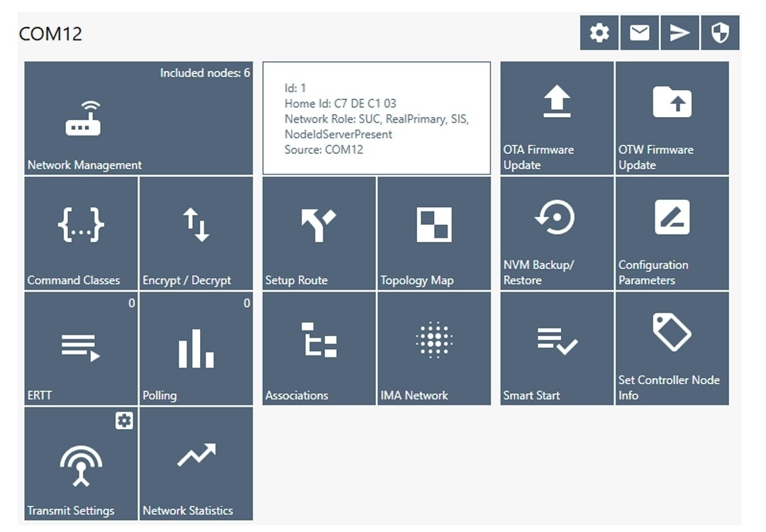Screen dimensions: 766x532
Task: Click the controller info panel with Home Id
Action: pyautogui.click(x=377, y=118)
